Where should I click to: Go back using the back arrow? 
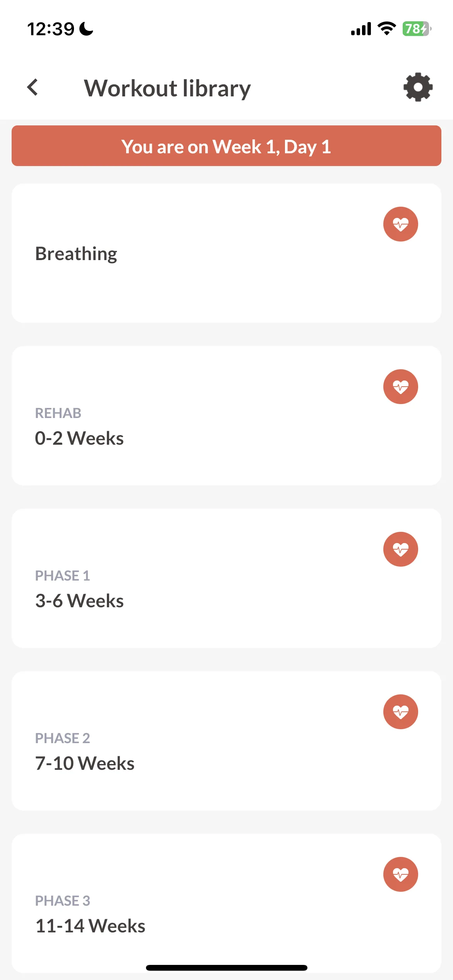[x=33, y=87]
